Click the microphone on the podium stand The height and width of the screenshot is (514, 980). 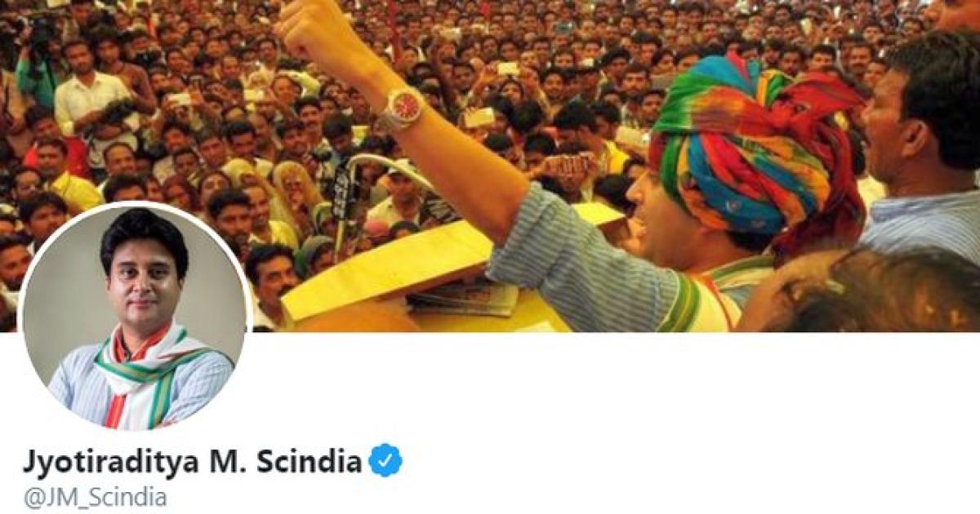click(341, 194)
